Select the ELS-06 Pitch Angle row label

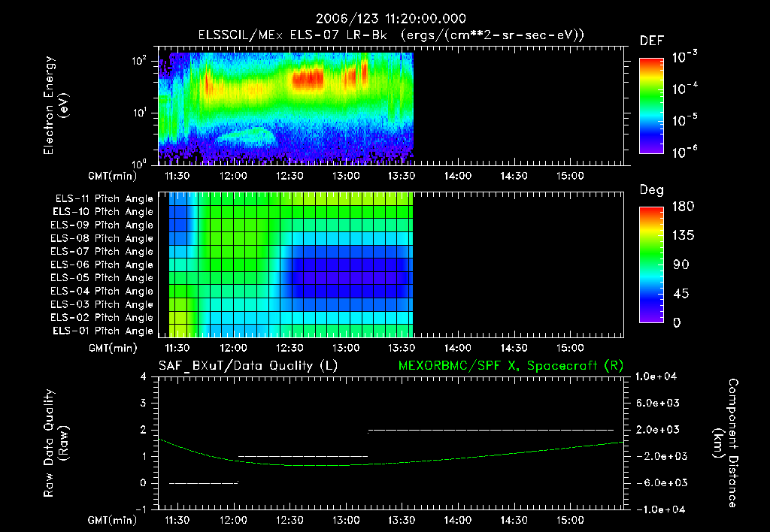coord(102,265)
